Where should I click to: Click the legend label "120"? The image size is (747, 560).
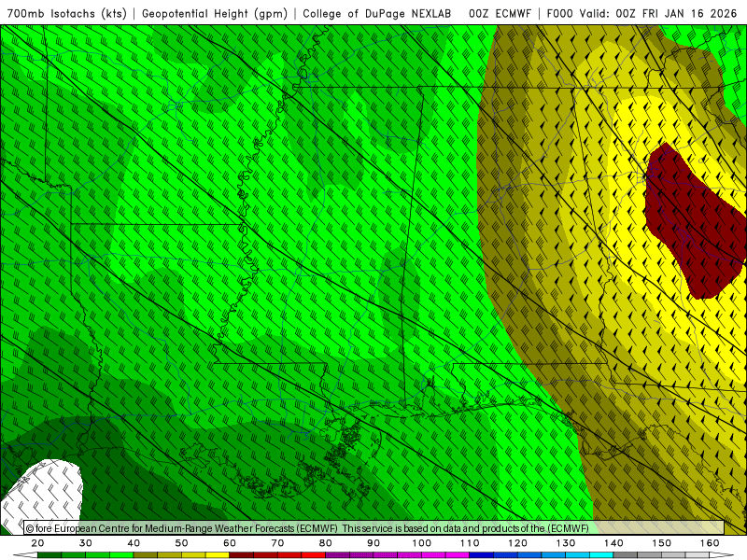518,543
